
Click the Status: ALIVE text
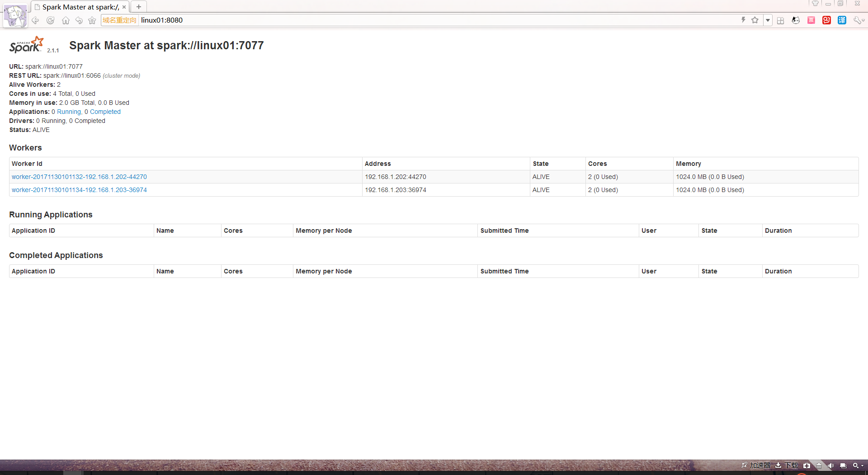29,130
